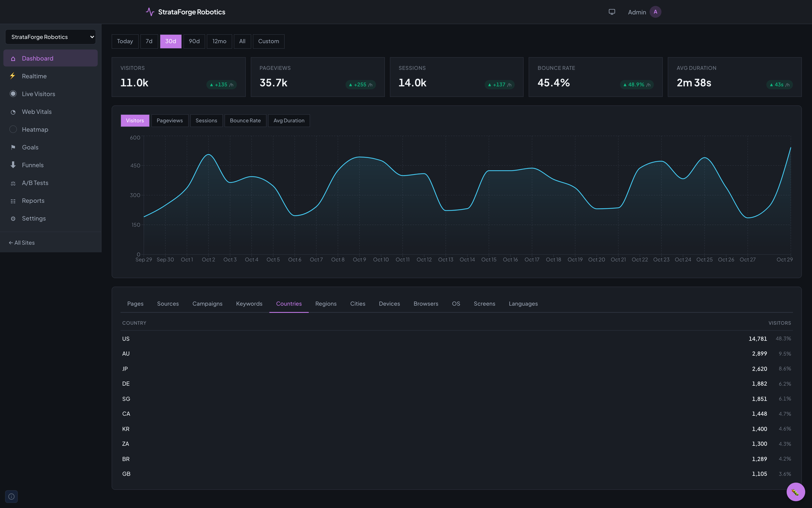The height and width of the screenshot is (508, 812).
Task: Select the 7d date range
Action: point(149,41)
